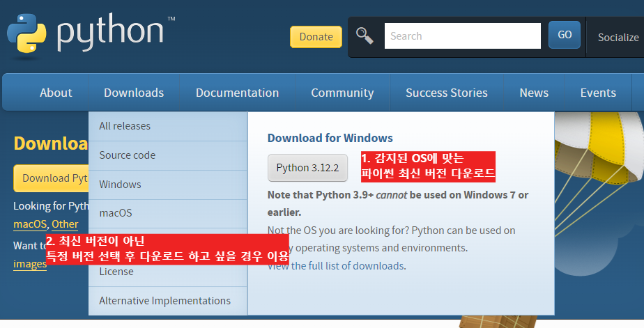The width and height of the screenshot is (644, 328).
Task: Select macOS in Downloads submenu
Action: point(167,213)
